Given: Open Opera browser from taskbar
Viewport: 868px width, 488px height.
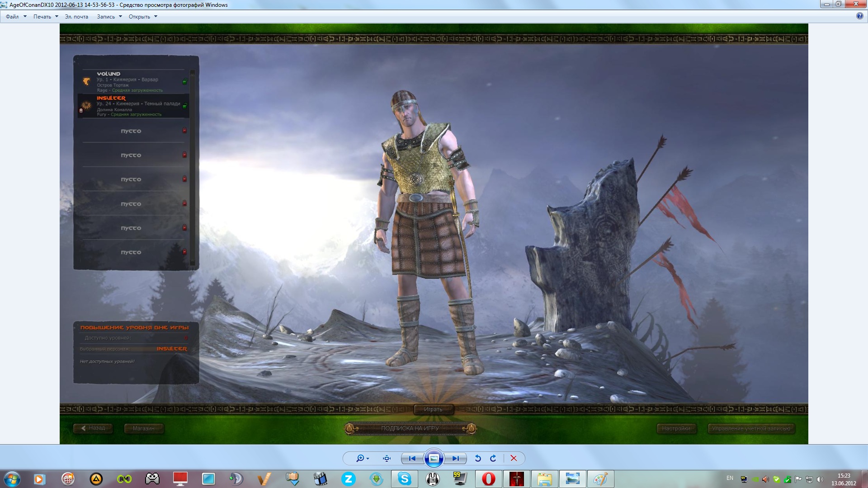Looking at the screenshot, I should tap(488, 479).
